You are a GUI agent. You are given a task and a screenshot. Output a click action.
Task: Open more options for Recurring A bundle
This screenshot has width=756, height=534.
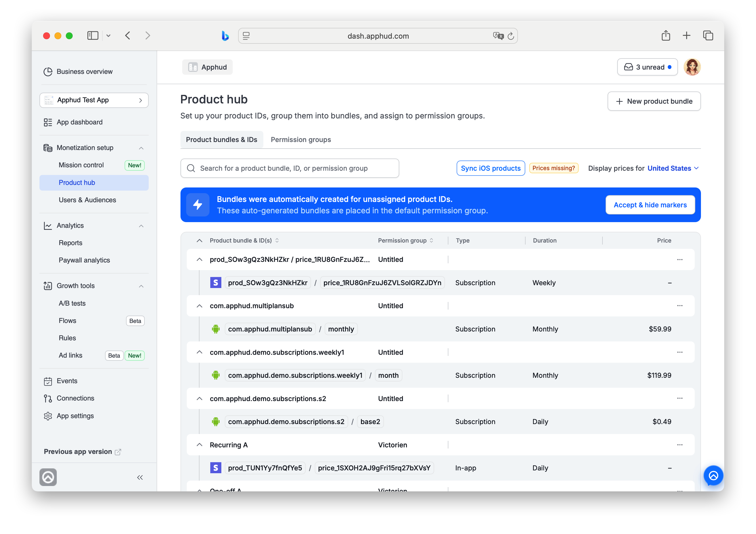(x=680, y=445)
